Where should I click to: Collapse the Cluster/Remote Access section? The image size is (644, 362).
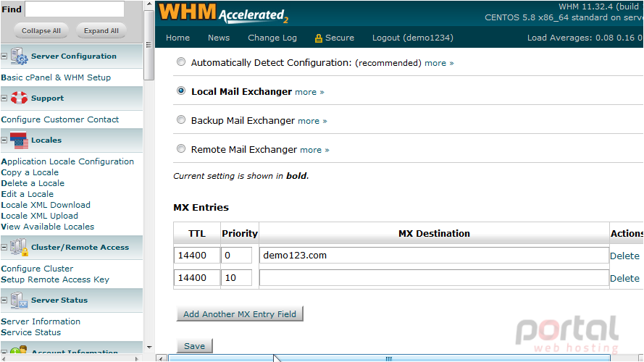[x=4, y=248]
